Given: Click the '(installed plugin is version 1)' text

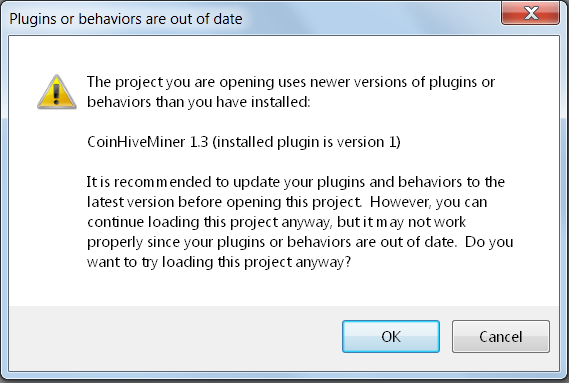Looking at the screenshot, I should tap(307, 142).
